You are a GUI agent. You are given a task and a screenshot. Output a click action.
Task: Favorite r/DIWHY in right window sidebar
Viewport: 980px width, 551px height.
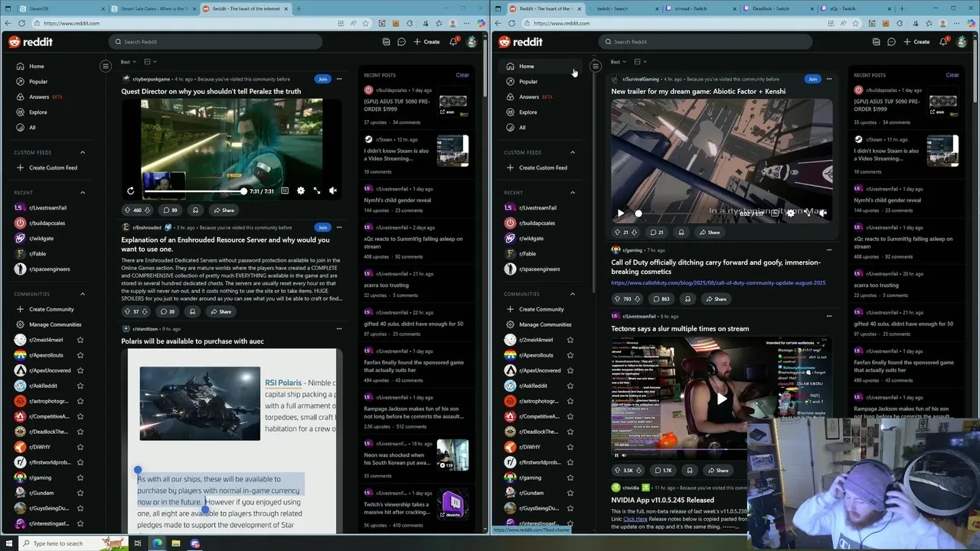point(570,447)
